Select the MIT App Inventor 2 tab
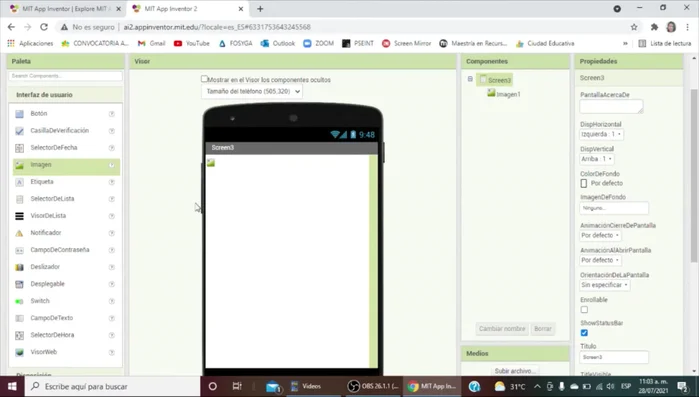Viewport: 699px width, 397px height. click(187, 9)
